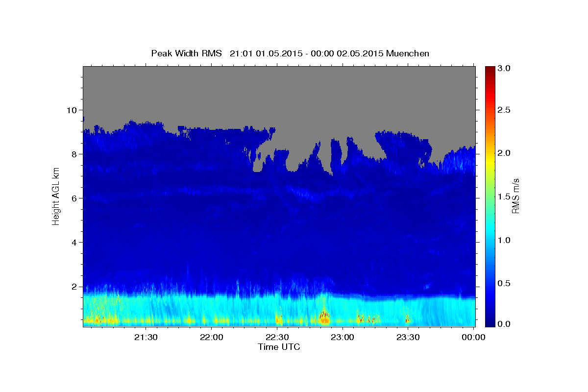Click the 22:00 time tick label
The image size is (588, 392).
click(x=212, y=337)
